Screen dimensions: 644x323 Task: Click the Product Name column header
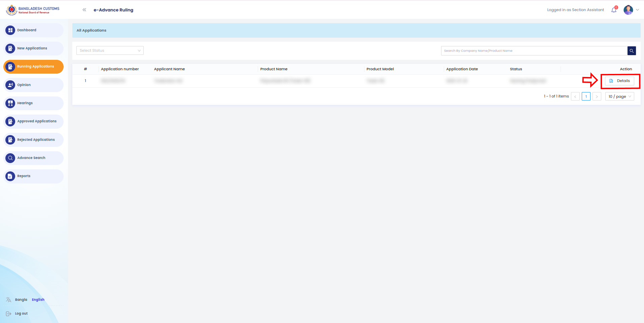[x=274, y=69]
